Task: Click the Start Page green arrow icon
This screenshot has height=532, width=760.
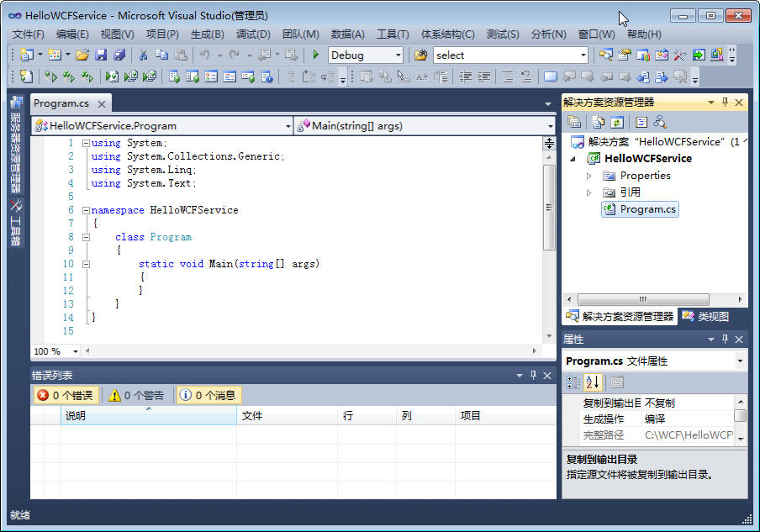Action: pyautogui.click(x=699, y=55)
